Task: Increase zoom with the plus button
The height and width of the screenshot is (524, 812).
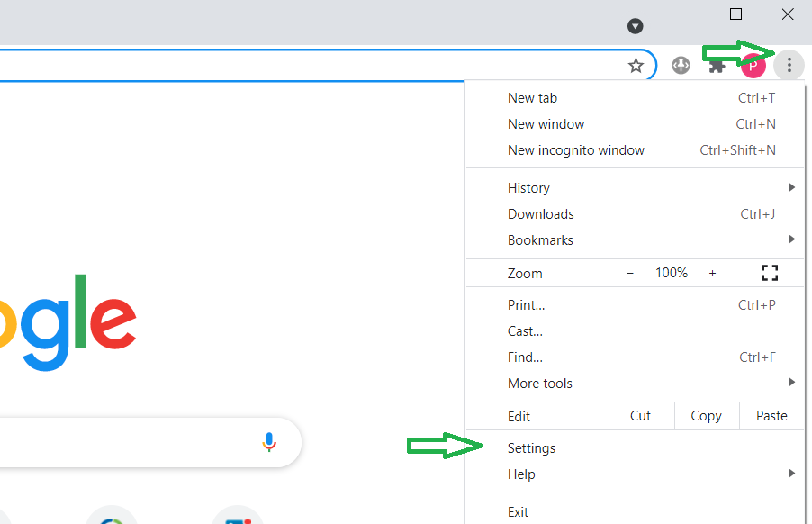Action: coord(713,273)
